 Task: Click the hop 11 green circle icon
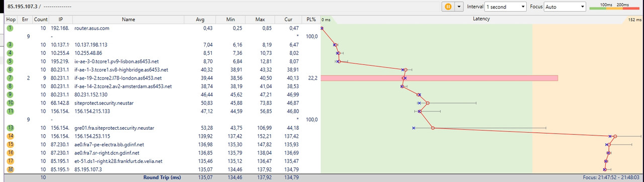[10, 111]
